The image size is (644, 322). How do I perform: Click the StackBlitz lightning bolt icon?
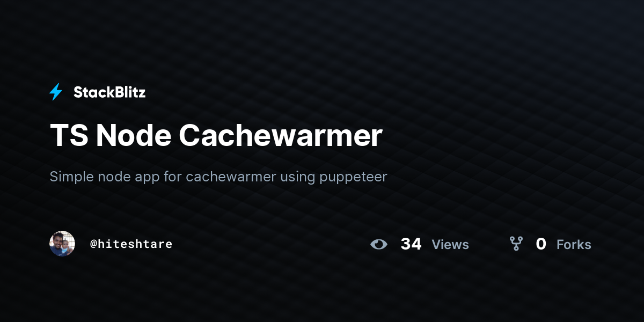56,92
